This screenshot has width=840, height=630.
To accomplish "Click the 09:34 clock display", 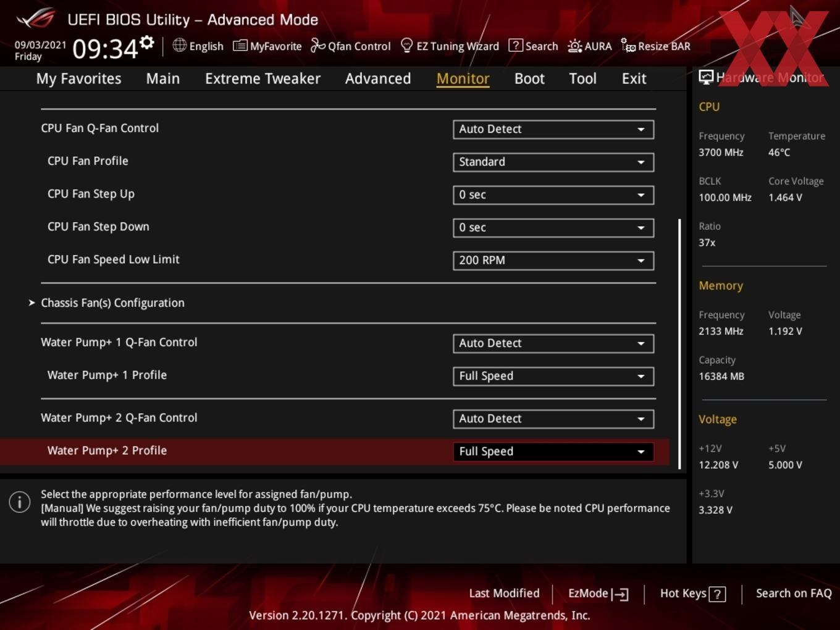I will (105, 48).
